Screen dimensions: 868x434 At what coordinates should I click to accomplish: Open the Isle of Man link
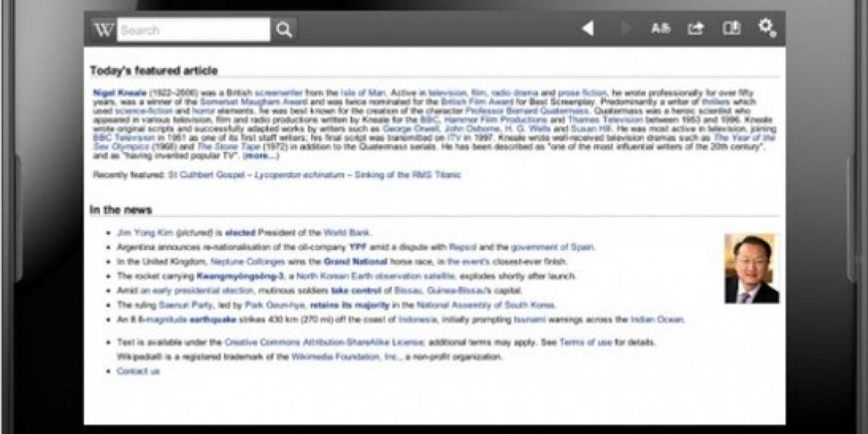tap(364, 93)
